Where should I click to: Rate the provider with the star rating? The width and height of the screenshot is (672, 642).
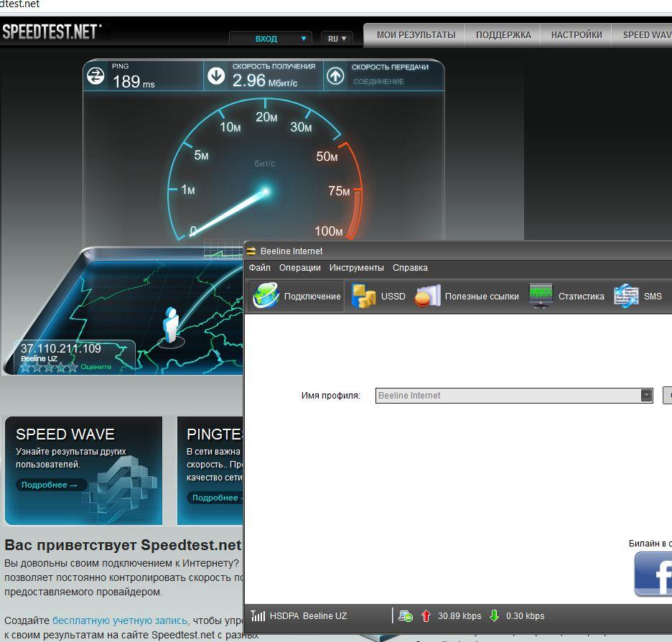[49, 368]
